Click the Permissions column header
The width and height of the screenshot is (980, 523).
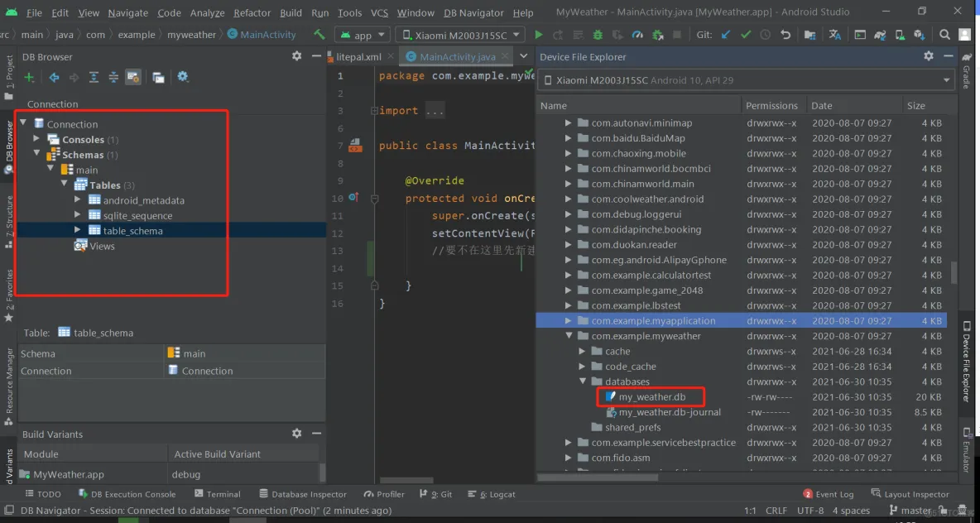(x=771, y=106)
